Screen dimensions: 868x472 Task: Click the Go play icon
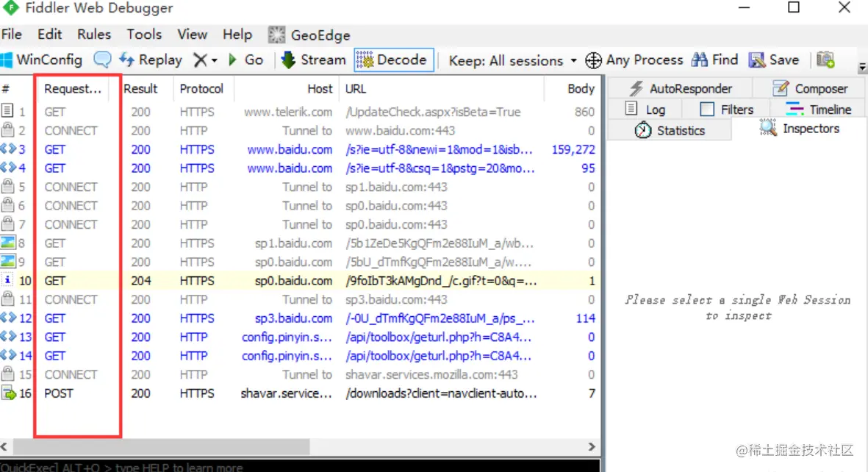pos(232,60)
